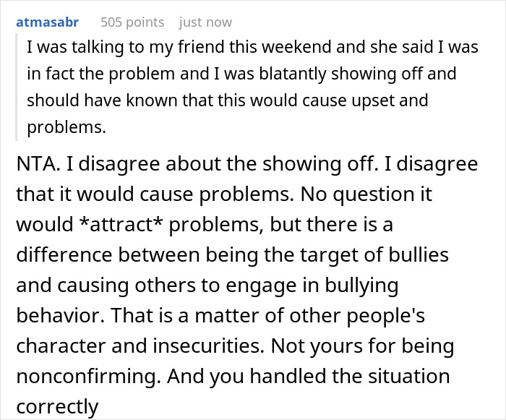Viewport: 506px width, 420px height.
Task: Click the 505 points score
Action: [x=132, y=22]
